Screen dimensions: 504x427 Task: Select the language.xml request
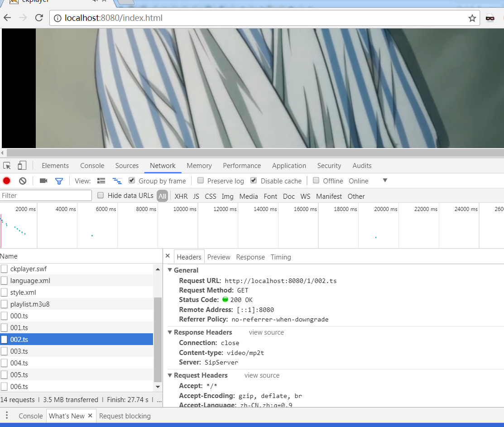pyautogui.click(x=77, y=280)
